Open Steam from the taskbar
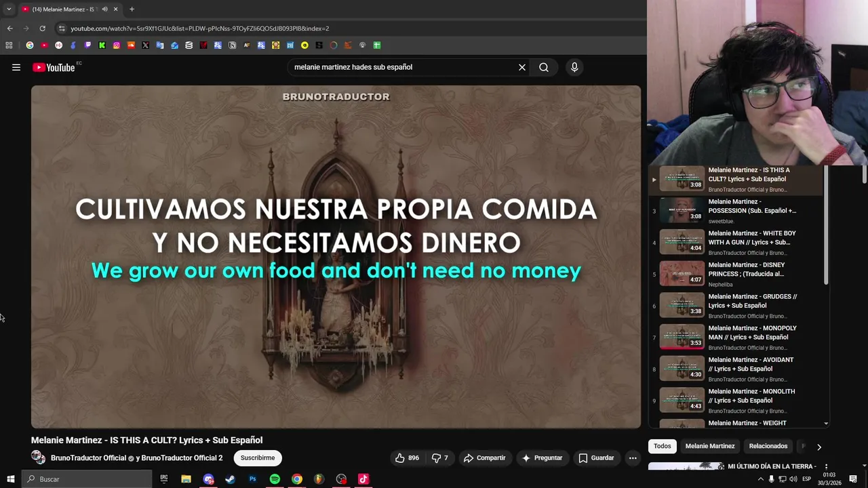Image resolution: width=868 pixels, height=488 pixels. point(230,479)
